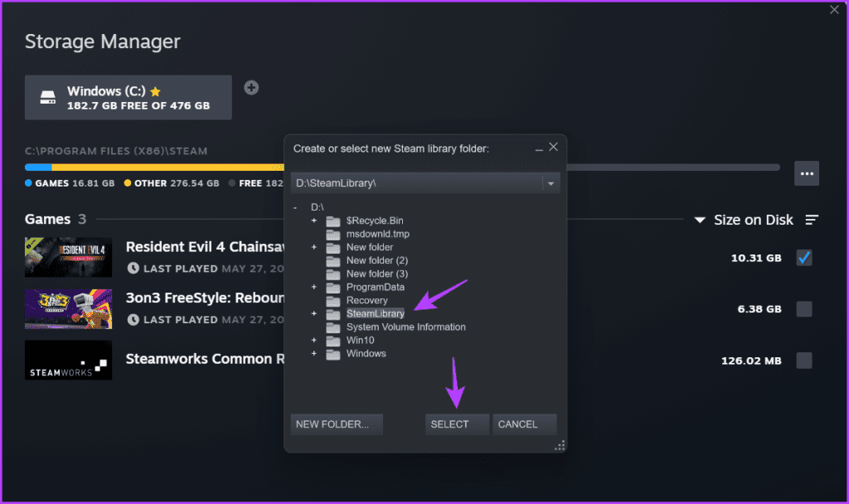Click the 126.02 MB size value
Viewport: 849px width, 504px height.
pos(751,361)
